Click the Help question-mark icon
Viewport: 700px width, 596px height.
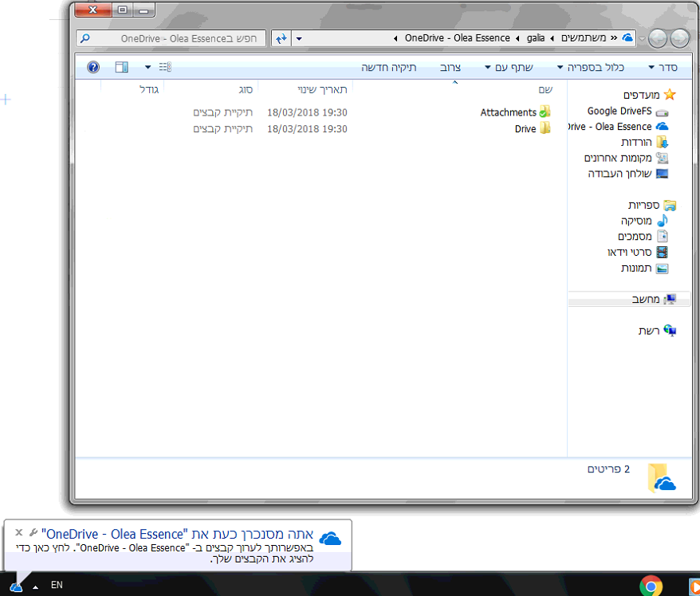93,67
